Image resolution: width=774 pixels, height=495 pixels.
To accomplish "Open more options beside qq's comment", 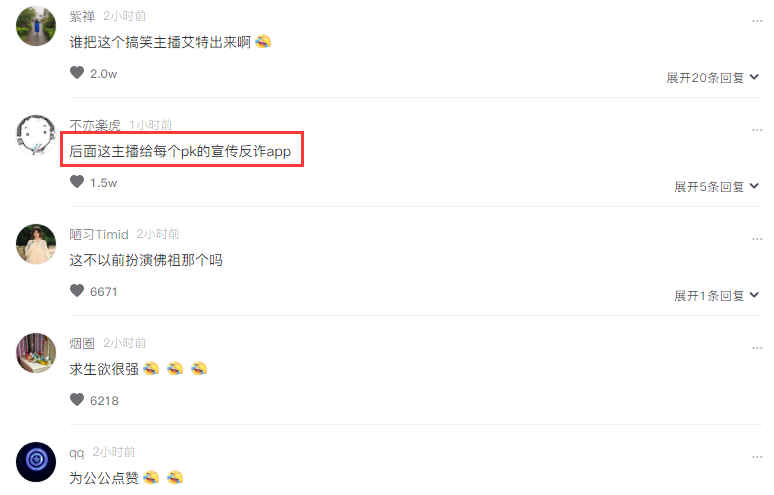I will pos(757,457).
